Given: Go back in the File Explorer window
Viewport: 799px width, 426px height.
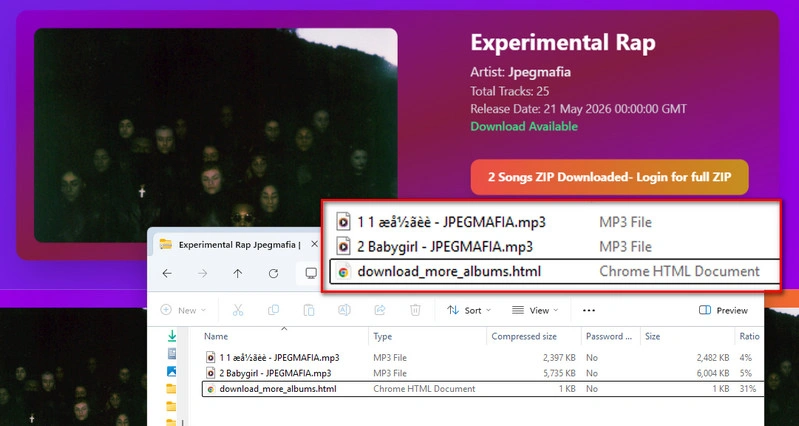Looking at the screenshot, I should 167,274.
